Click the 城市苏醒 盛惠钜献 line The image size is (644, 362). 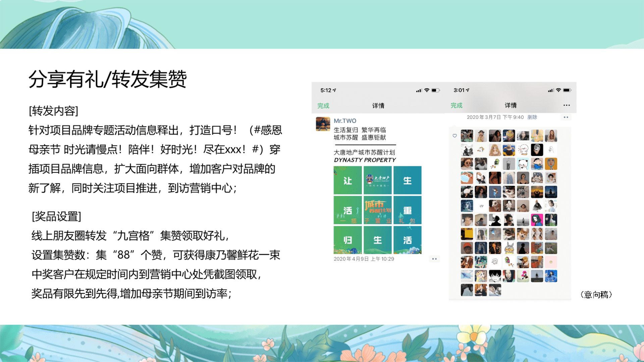360,137
